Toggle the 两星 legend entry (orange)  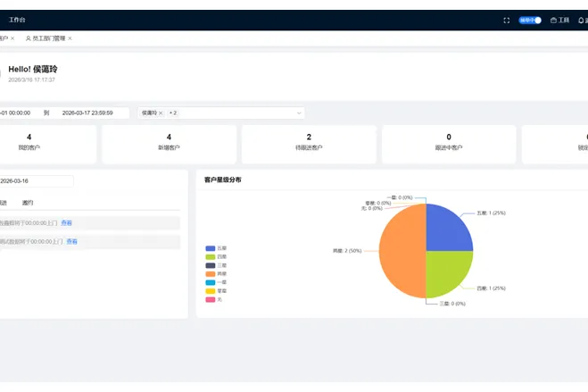(x=216, y=274)
